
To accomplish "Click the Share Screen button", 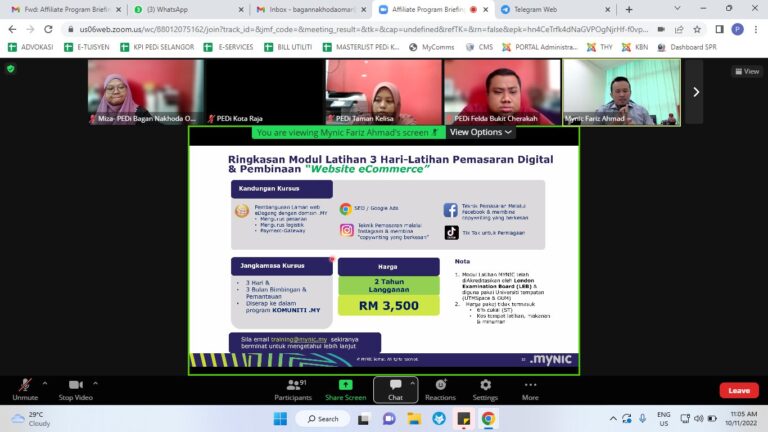I will point(345,390).
